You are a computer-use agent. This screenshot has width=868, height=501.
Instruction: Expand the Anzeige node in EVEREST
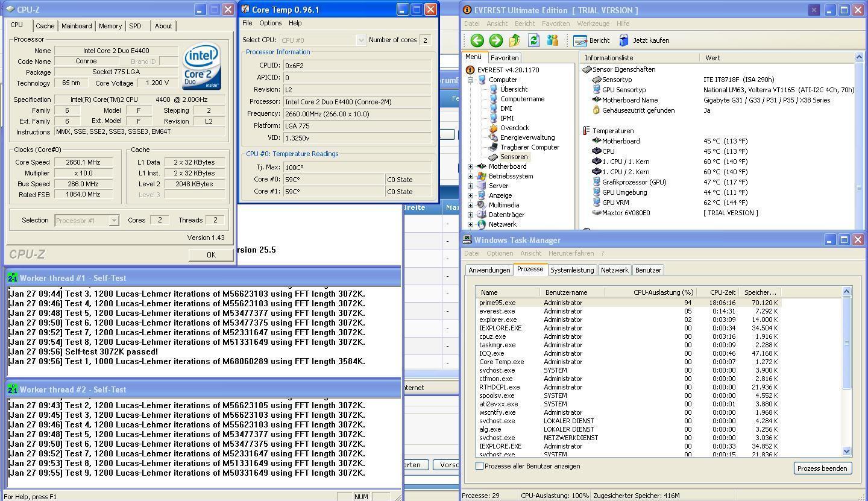471,195
